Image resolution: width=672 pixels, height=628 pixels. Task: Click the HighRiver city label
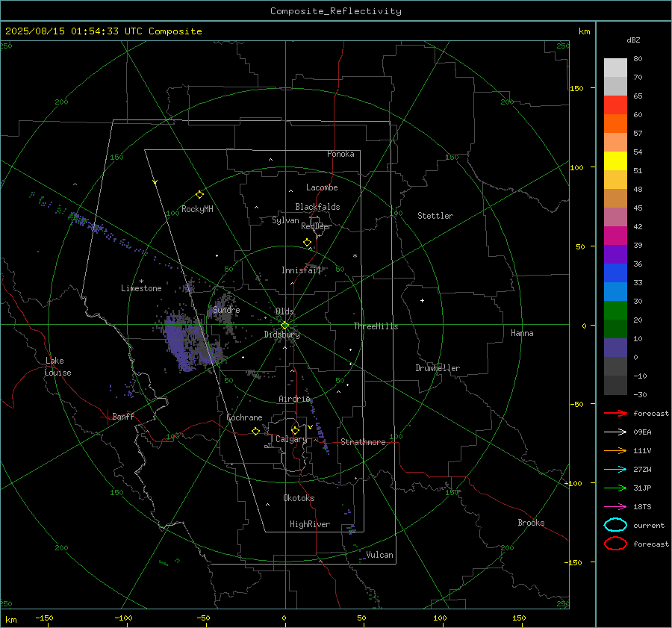310,524
